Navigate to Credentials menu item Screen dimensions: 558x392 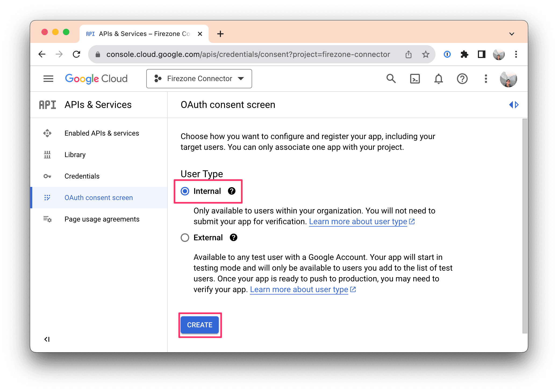coord(81,176)
